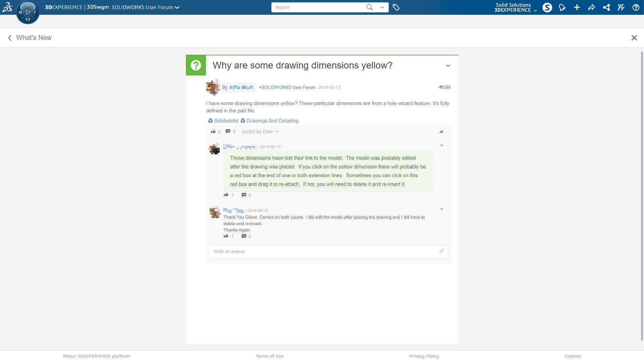Share the question using arrow icon
The width and height of the screenshot is (644, 362).
[441, 132]
